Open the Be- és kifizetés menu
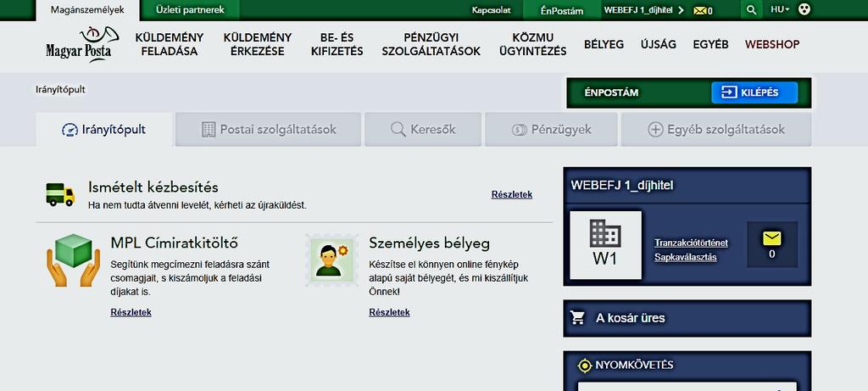The image size is (868, 391). click(x=337, y=44)
